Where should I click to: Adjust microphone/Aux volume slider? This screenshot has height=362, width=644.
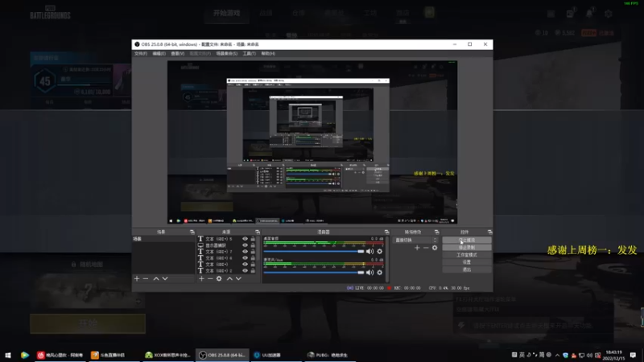coord(314,272)
